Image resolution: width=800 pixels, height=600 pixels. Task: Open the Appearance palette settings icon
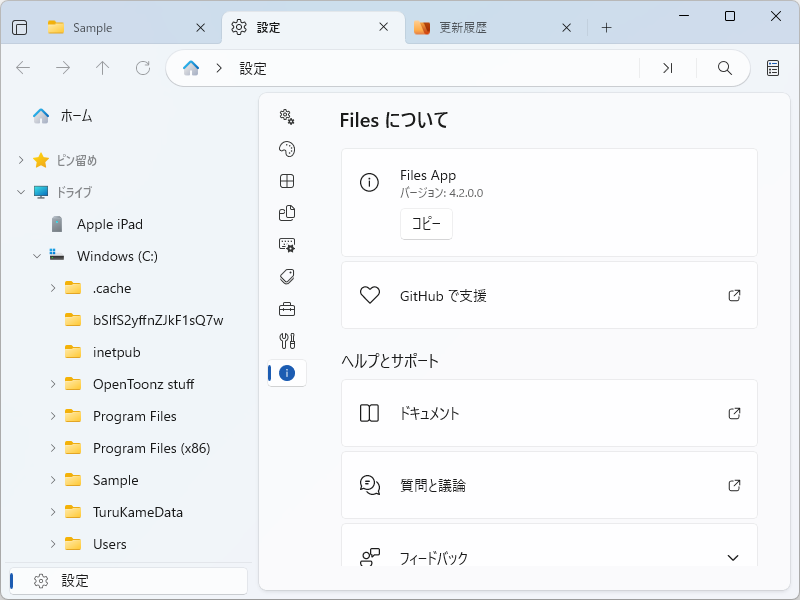(x=287, y=149)
